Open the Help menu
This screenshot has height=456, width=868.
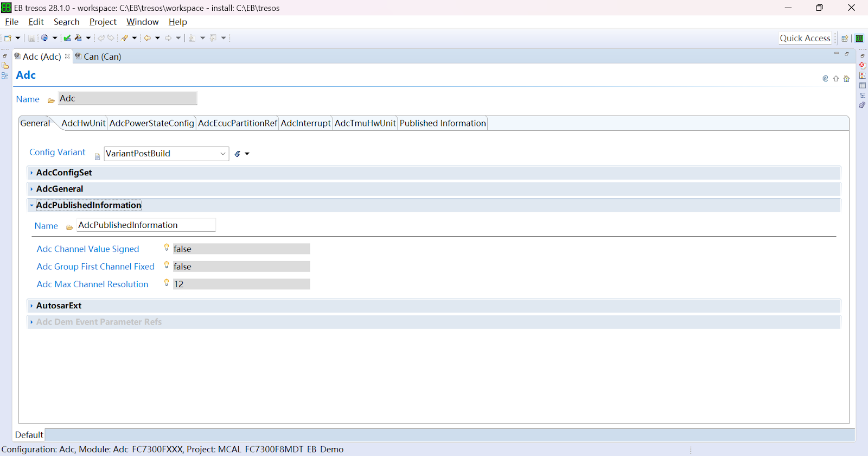[x=177, y=22]
